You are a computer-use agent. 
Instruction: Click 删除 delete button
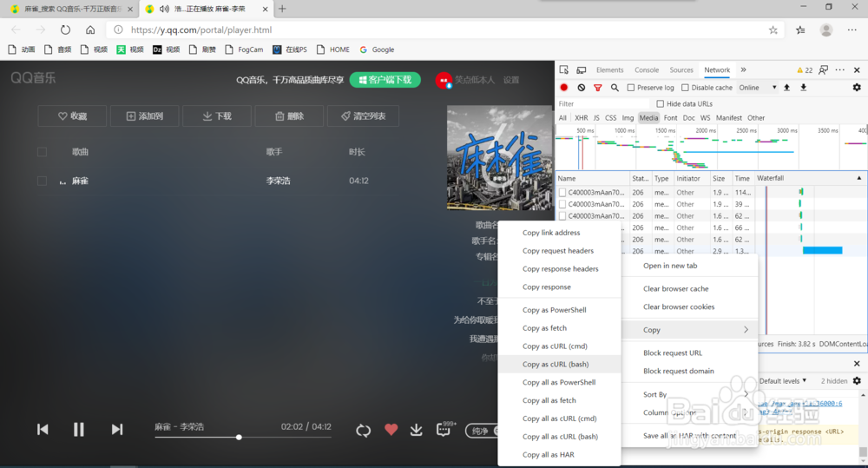click(x=290, y=115)
